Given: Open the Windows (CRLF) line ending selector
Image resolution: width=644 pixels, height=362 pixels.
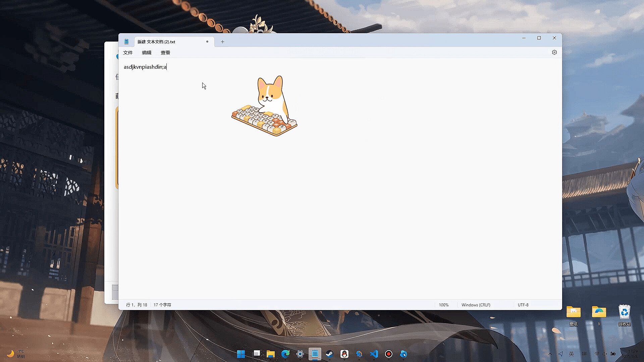Looking at the screenshot, I should (x=476, y=305).
